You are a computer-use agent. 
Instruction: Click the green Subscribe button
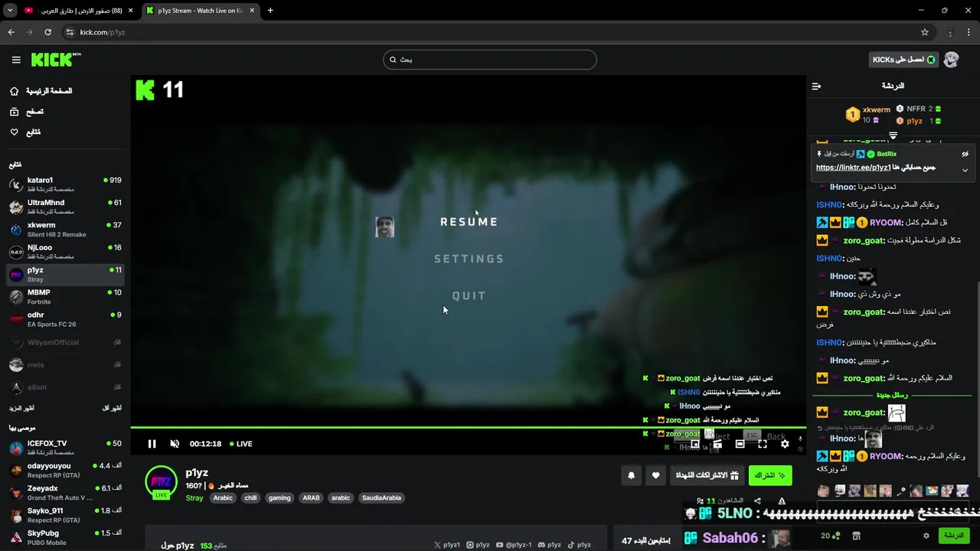770,475
